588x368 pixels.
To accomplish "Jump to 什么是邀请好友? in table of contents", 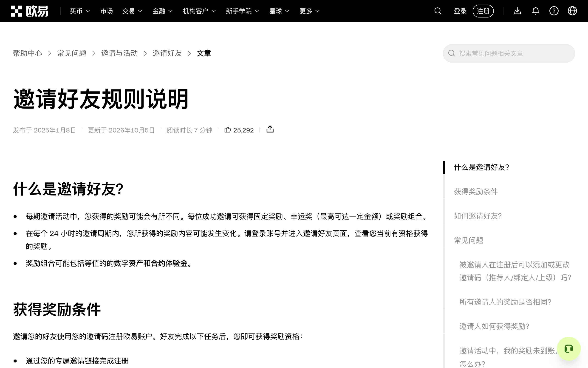I will [x=481, y=167].
